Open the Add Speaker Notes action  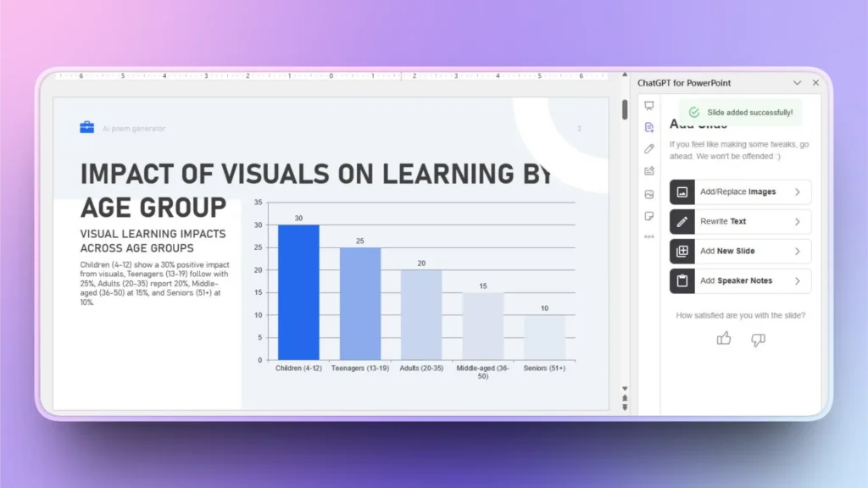[740, 280]
